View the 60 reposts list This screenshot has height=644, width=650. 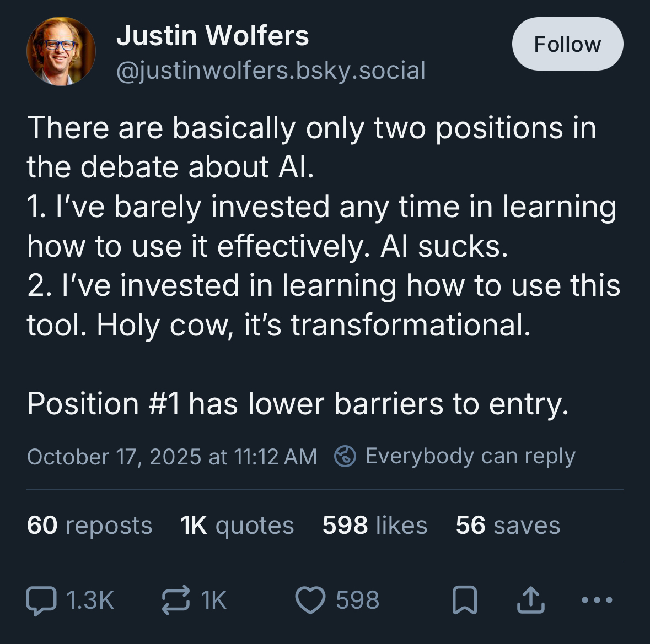click(x=89, y=525)
